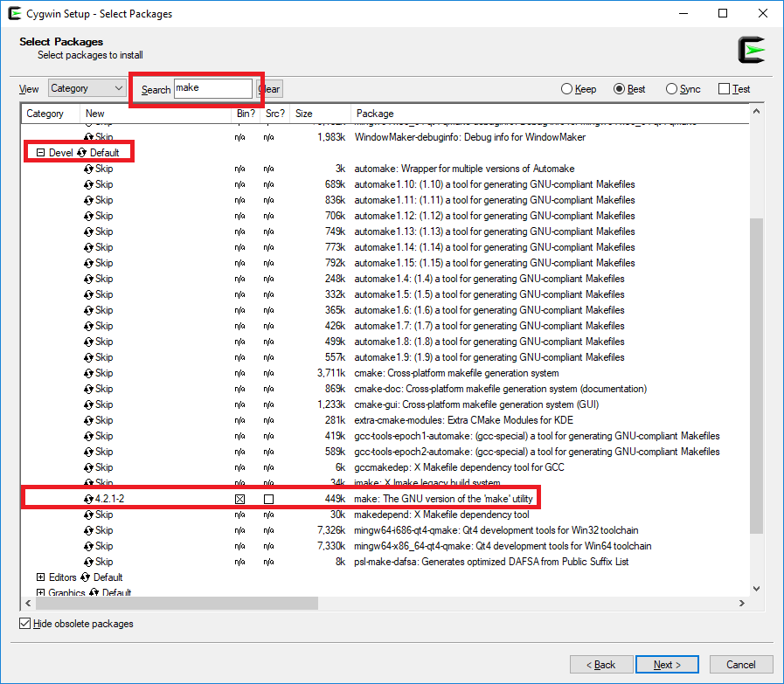
Task: Click the Back button
Action: pos(599,665)
